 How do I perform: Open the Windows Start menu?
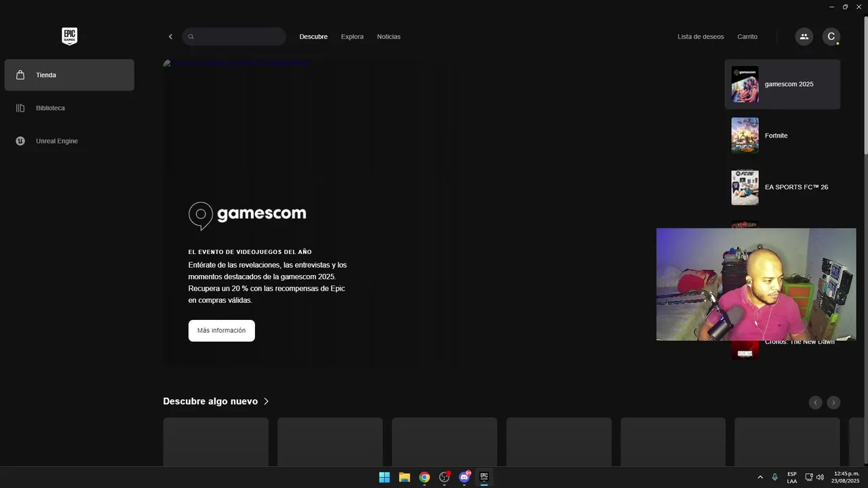[384, 477]
